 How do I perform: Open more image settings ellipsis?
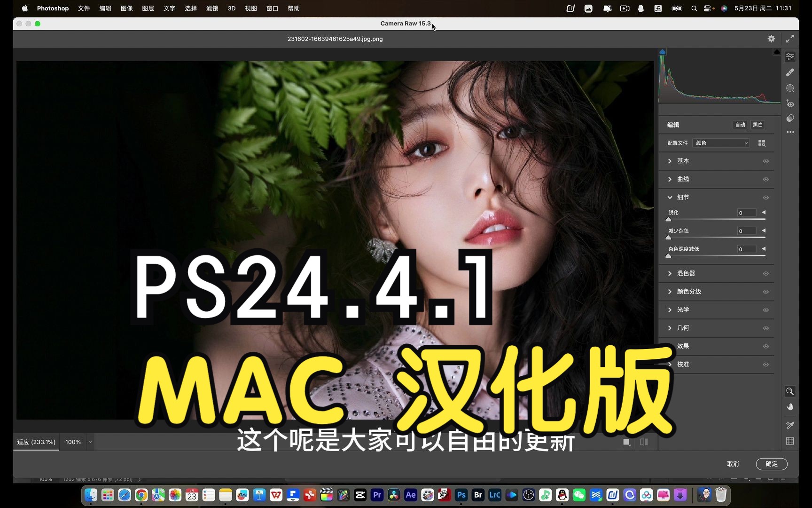[790, 132]
